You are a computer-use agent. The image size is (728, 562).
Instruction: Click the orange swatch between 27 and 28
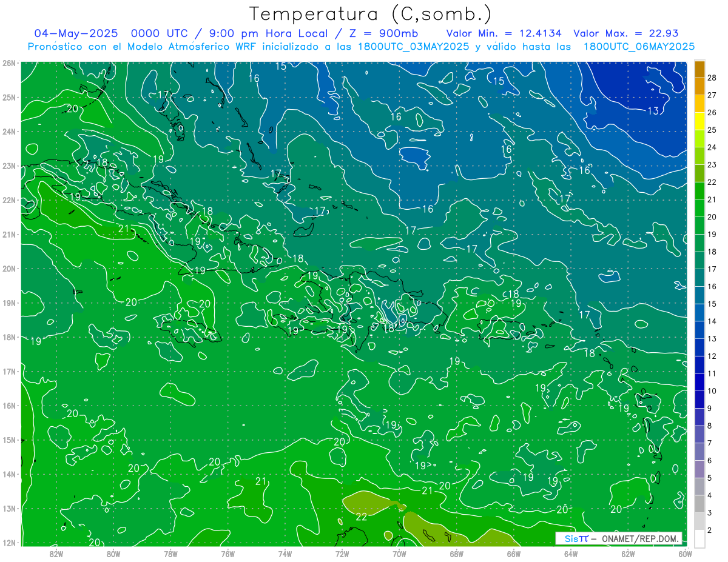pos(699,86)
